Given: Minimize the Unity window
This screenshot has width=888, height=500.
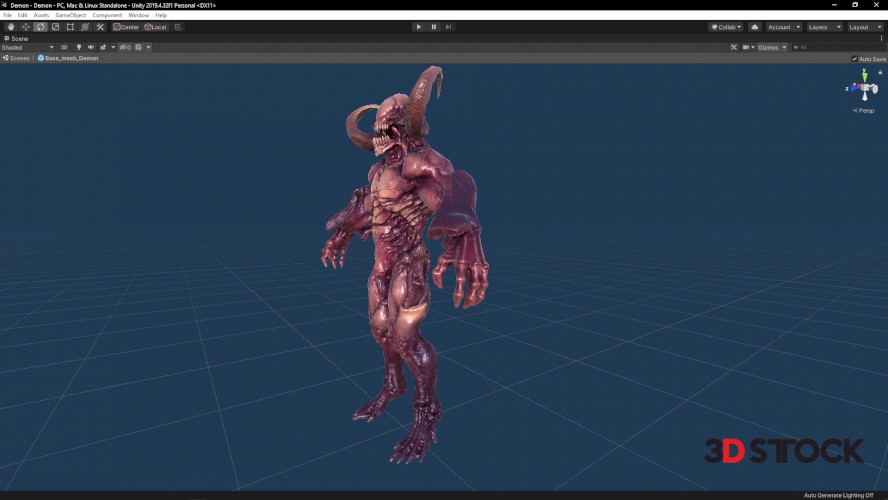Looking at the screenshot, I should (834, 5).
